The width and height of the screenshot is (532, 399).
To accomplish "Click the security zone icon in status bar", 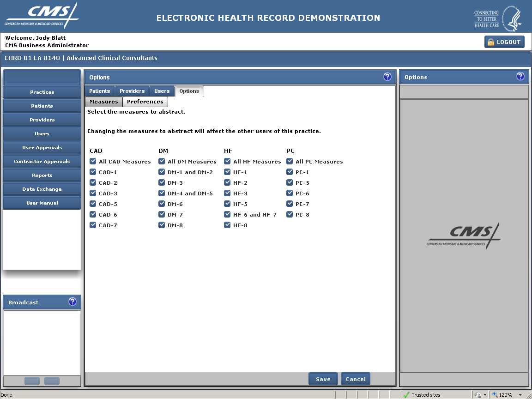I will pyautogui.click(x=478, y=394).
